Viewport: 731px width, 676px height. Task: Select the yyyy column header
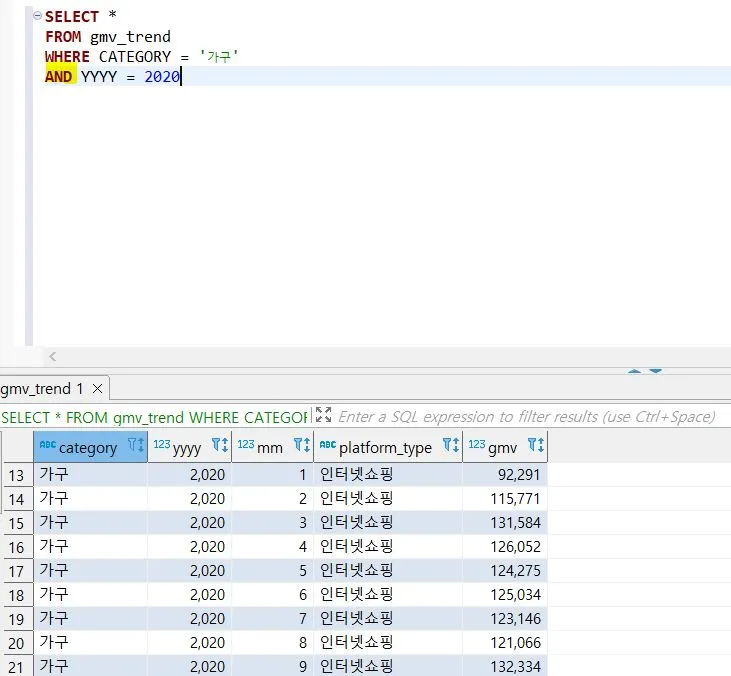pos(189,447)
